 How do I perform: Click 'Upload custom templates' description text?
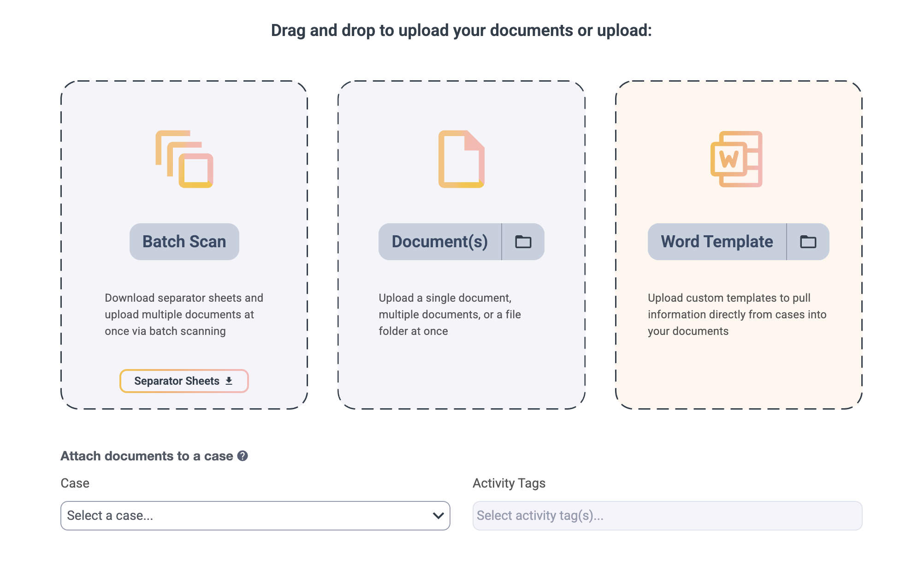(x=737, y=315)
